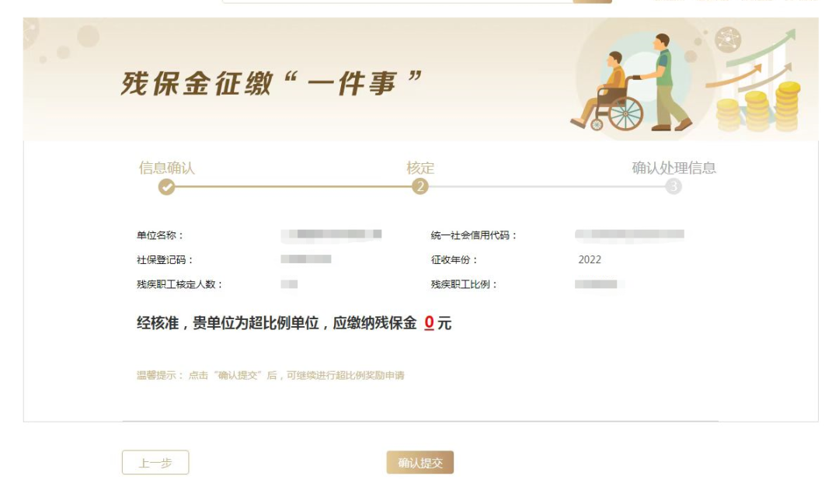The image size is (839, 504).
Task: Click the 征收年份 value 2022
Action: (x=590, y=259)
